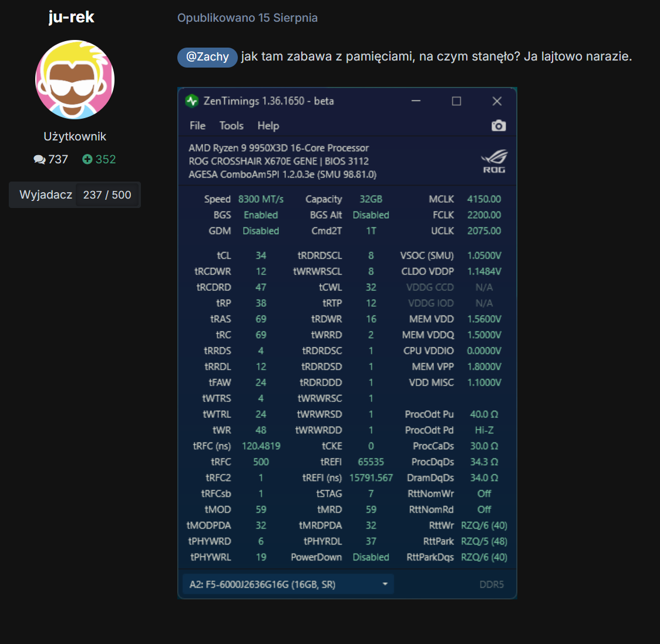Open the Help menu
The width and height of the screenshot is (660, 644).
(x=268, y=126)
